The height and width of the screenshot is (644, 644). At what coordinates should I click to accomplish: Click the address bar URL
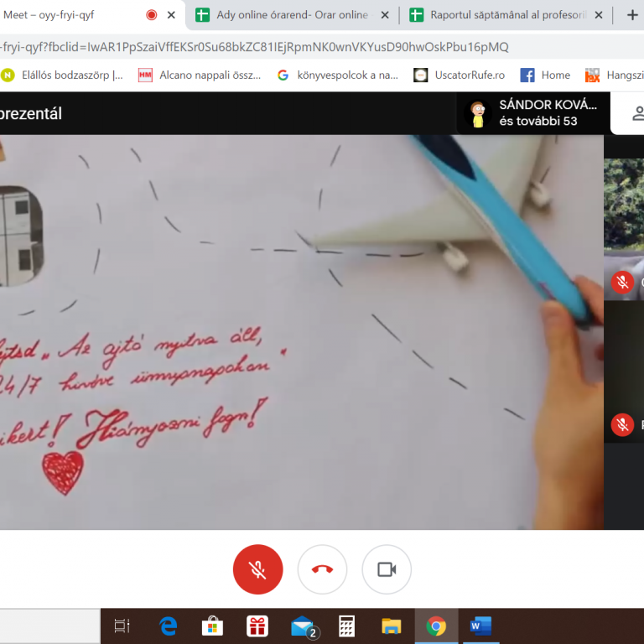(x=252, y=47)
